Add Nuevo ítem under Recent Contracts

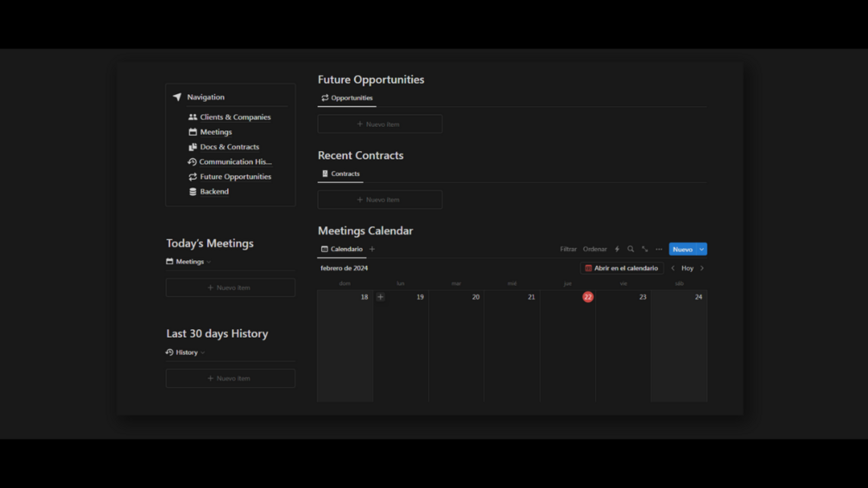(380, 200)
